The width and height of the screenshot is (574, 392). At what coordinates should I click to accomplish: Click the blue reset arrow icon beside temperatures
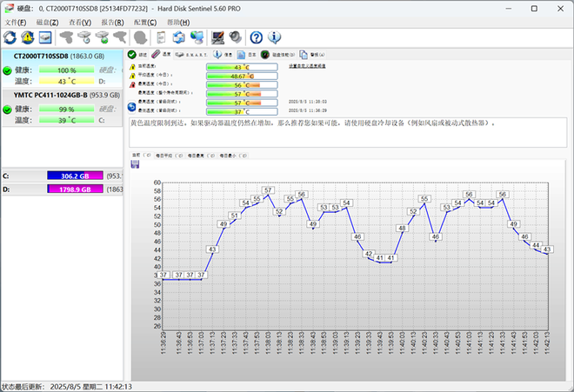[132, 107]
